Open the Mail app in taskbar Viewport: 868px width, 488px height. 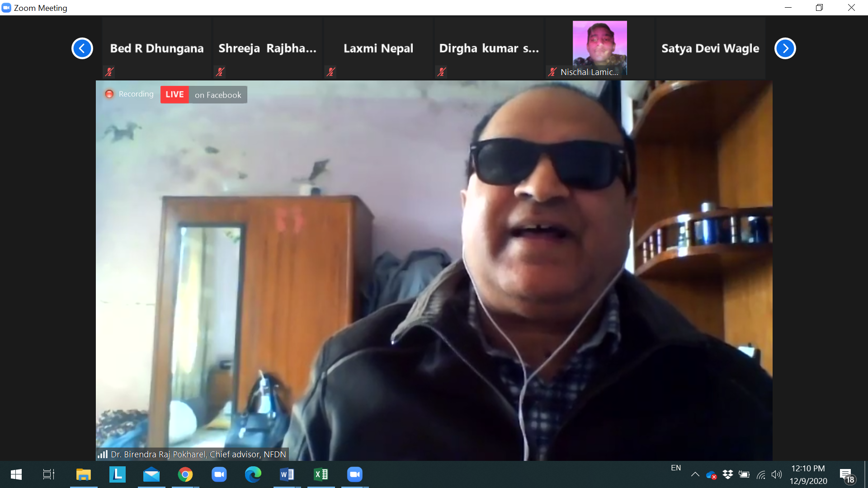[151, 474]
